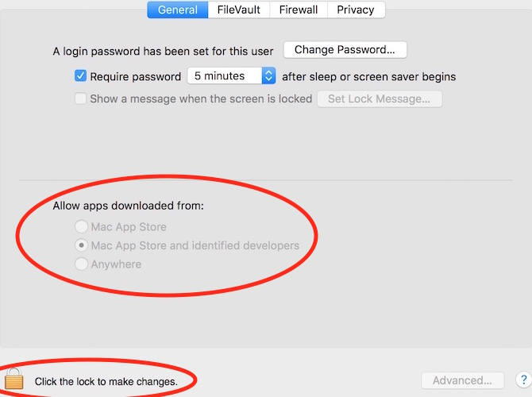The image size is (532, 397).
Task: Click the Set Lock Message button
Action: (x=380, y=99)
